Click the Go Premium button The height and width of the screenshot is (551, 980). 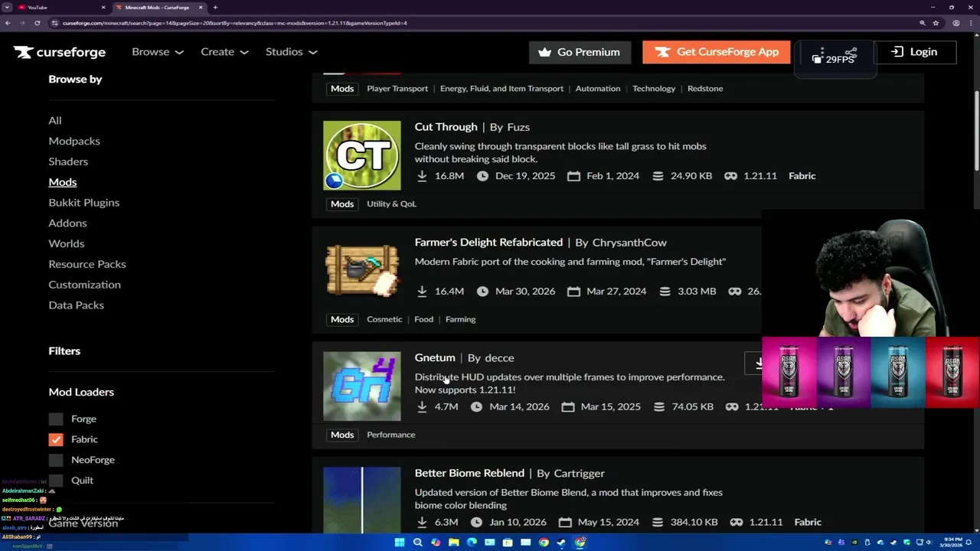[x=580, y=52]
